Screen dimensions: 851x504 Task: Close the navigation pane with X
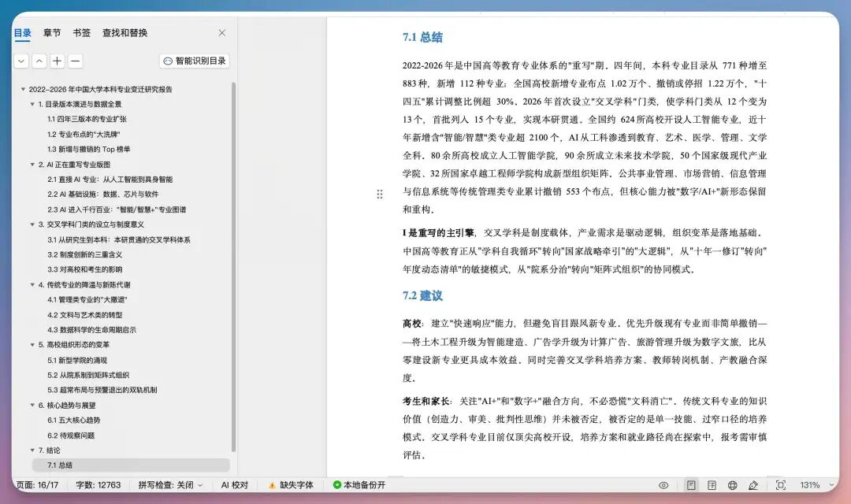pyautogui.click(x=222, y=32)
